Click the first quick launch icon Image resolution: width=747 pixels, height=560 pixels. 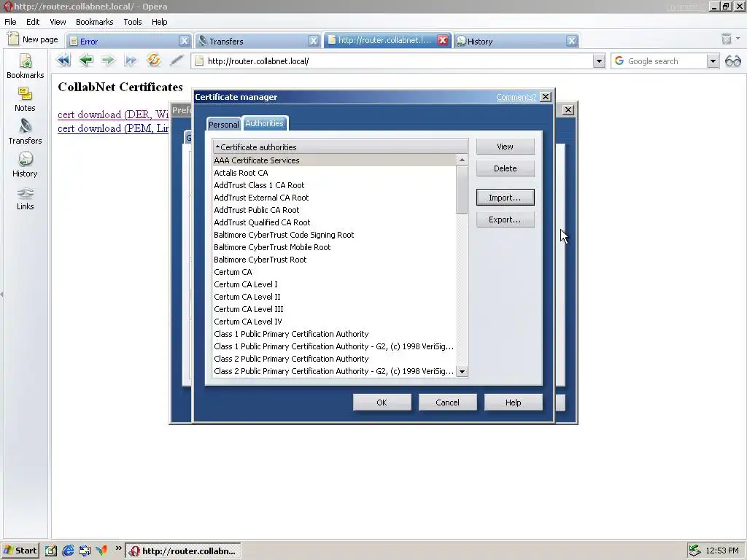51,551
